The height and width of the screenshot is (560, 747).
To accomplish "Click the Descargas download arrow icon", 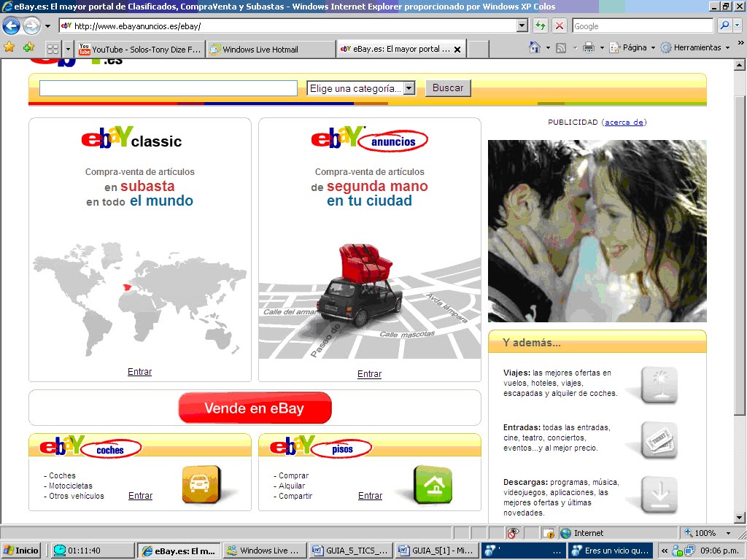I will (x=659, y=495).
